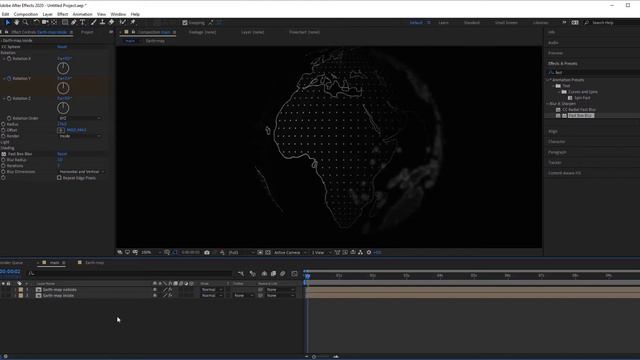Viewport: 640px width, 360px height.
Task: Open Blur Dimensions dropdown
Action: [81, 172]
